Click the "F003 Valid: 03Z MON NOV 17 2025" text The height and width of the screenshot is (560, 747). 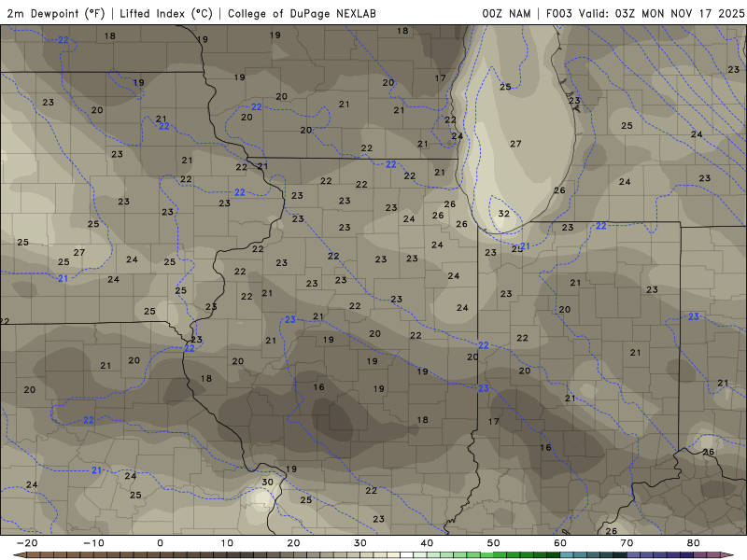(645, 13)
